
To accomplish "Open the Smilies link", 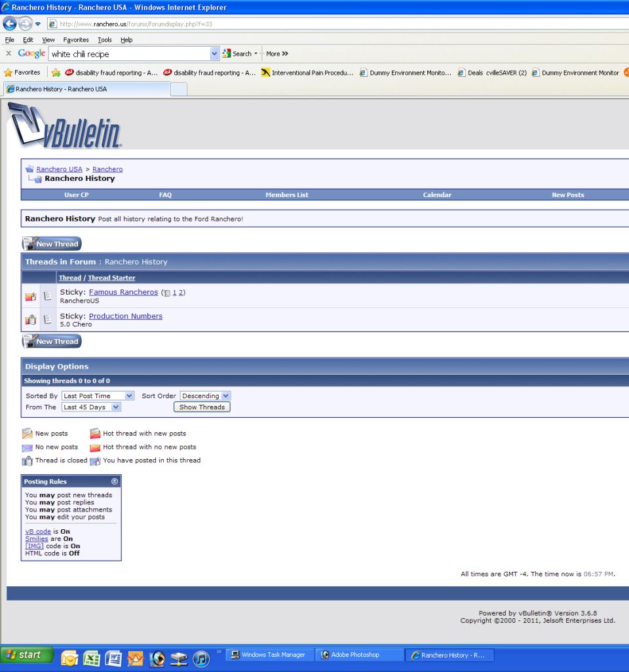I will point(37,539).
